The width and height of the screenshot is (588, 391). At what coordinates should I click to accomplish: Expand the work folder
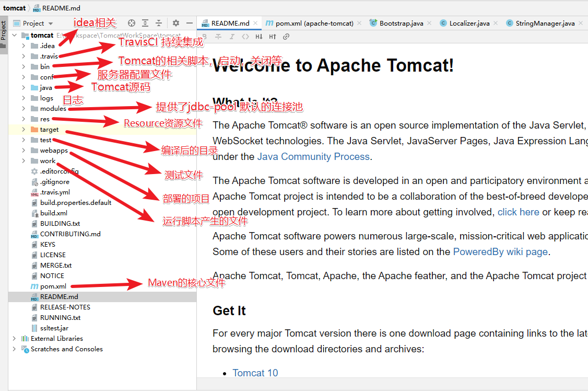[23, 161]
